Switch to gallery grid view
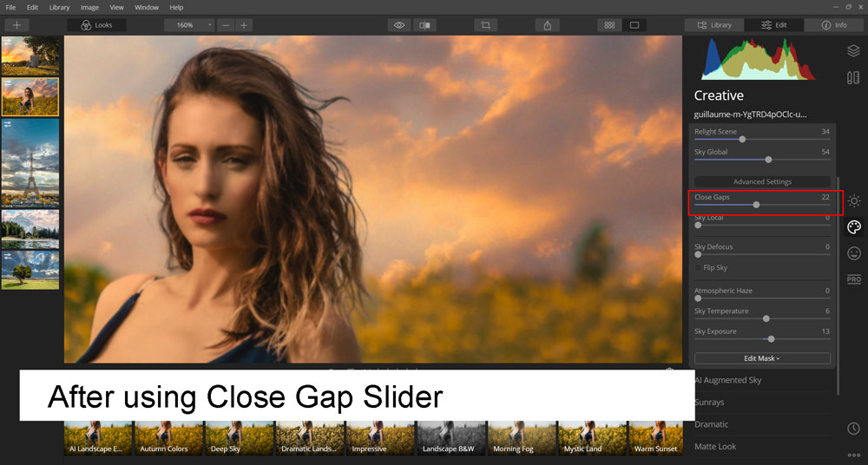 tap(609, 25)
